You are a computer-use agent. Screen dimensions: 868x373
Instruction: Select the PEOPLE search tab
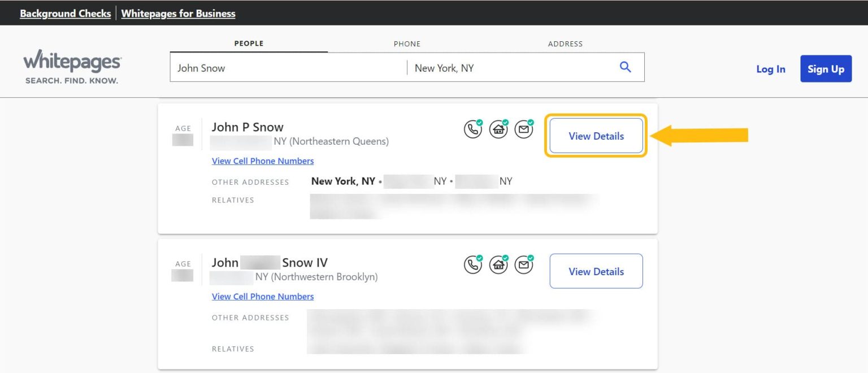249,43
